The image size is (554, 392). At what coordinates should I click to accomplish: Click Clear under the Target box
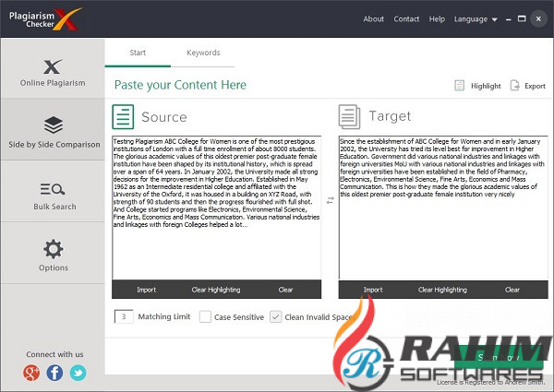click(x=512, y=290)
